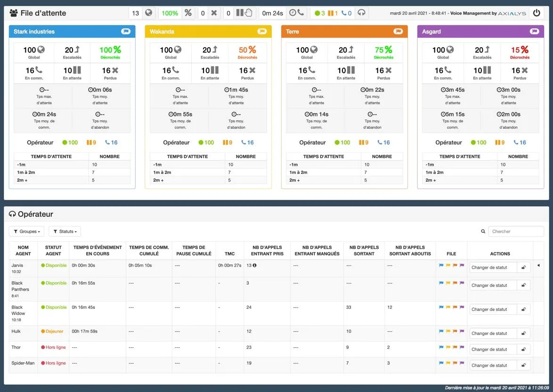
Task: Click Changer de statut for Hulk
Action: point(493,334)
